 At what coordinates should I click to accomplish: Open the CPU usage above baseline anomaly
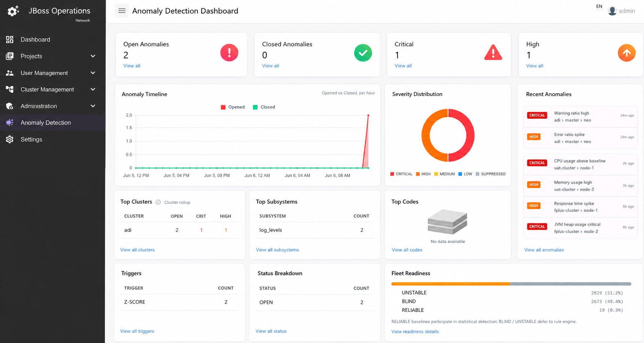click(580, 164)
